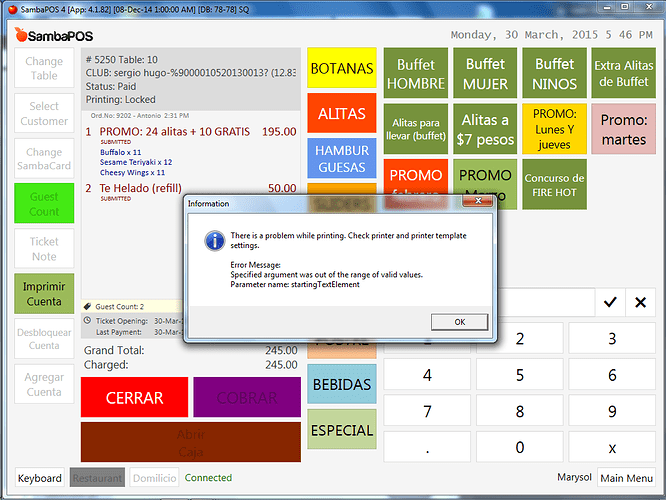The image size is (666, 500).
Task: Toggle the on-screen Keyboard
Action: [40, 478]
